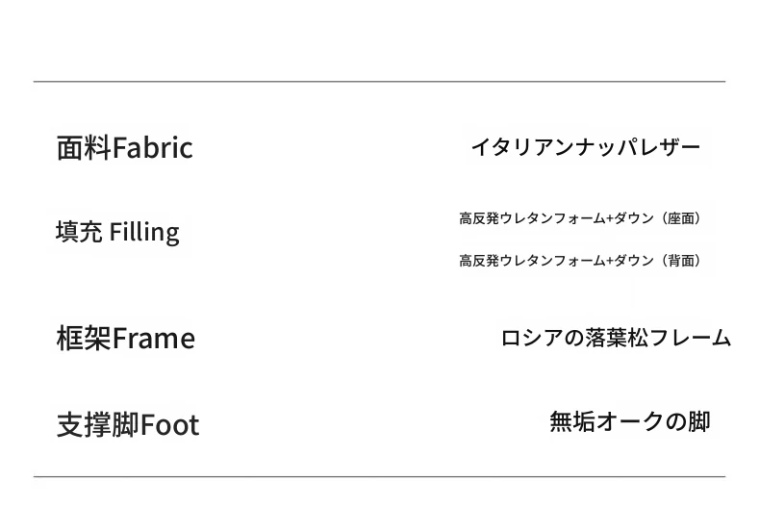760x532 pixels.
Task: Click the word Fabric in the first row
Action: pyautogui.click(x=153, y=148)
